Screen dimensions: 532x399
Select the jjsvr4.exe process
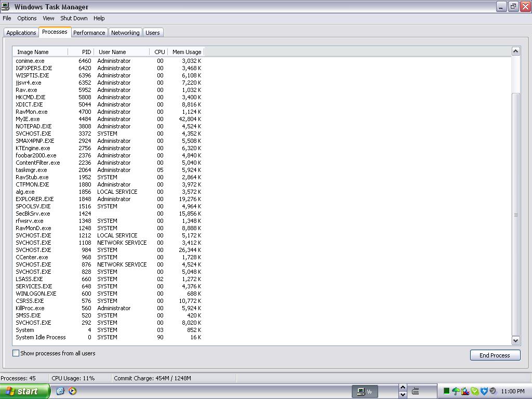109,83
